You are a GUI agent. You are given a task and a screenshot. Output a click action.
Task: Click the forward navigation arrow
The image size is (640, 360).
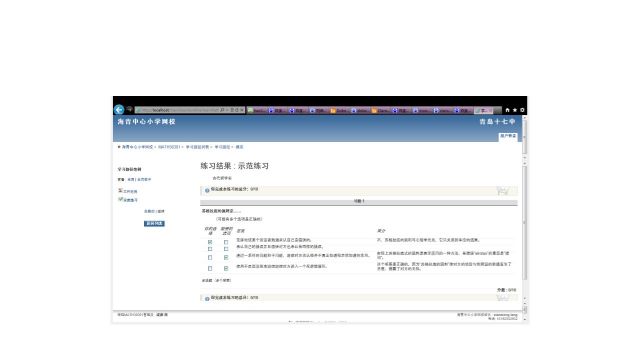tap(129, 109)
